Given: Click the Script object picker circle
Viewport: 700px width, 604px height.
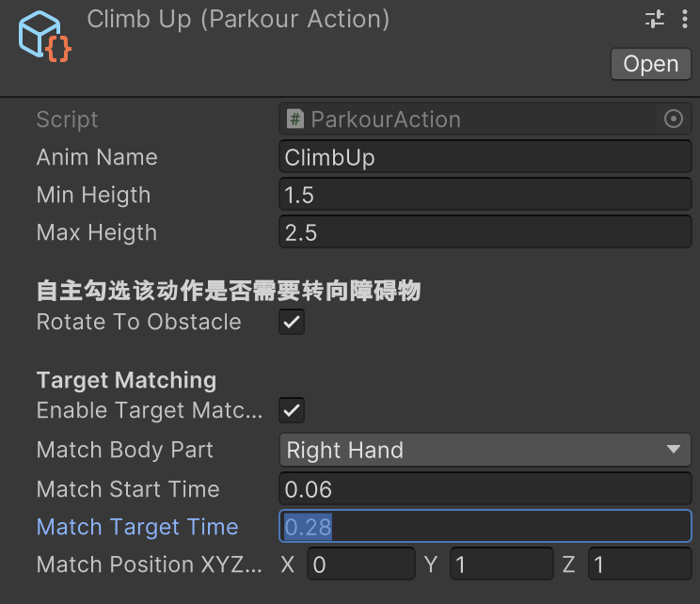Looking at the screenshot, I should click(673, 119).
